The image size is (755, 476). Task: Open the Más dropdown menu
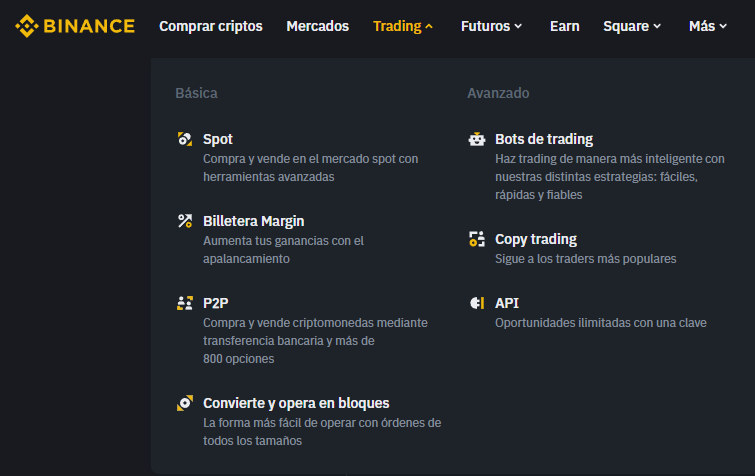point(708,26)
